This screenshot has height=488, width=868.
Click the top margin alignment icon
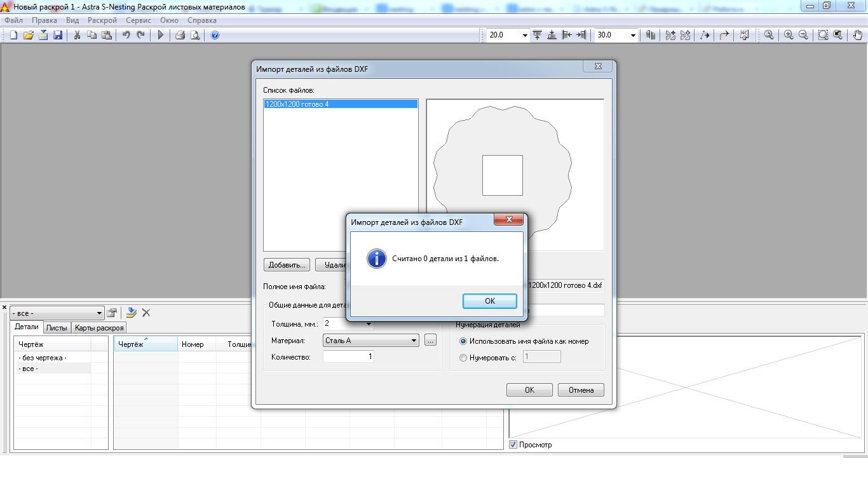(x=538, y=36)
